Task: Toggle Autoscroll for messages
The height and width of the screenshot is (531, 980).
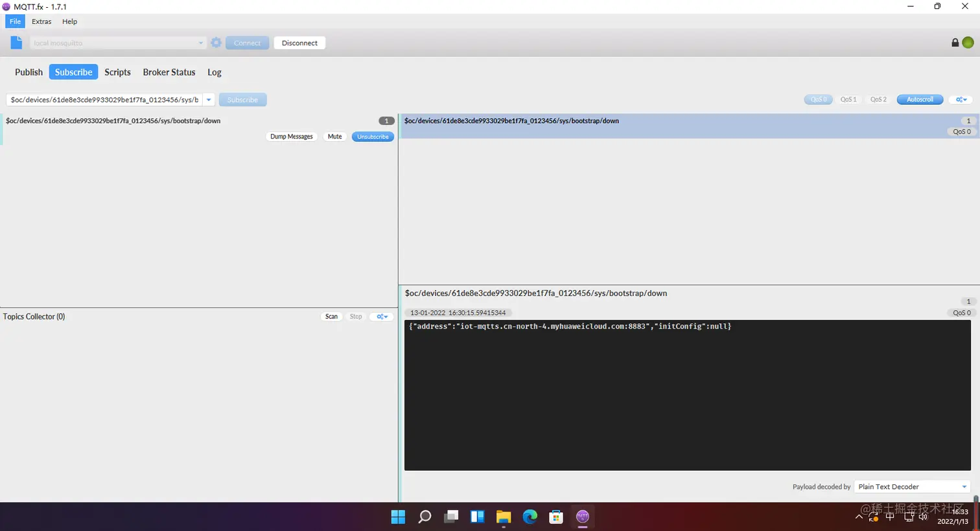Action: (x=920, y=100)
